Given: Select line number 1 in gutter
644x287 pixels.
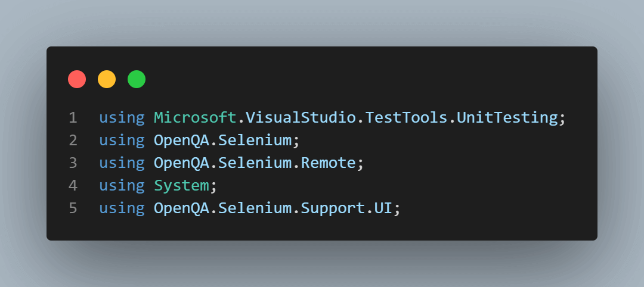Looking at the screenshot, I should coord(73,118).
